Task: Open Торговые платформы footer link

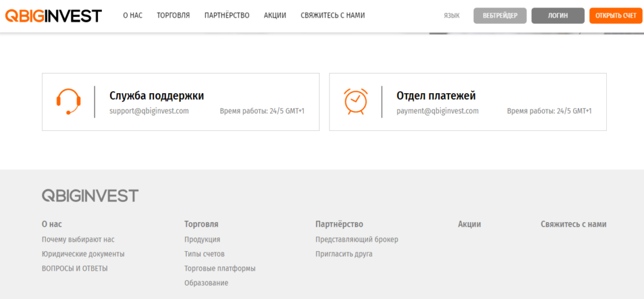Action: [219, 269]
